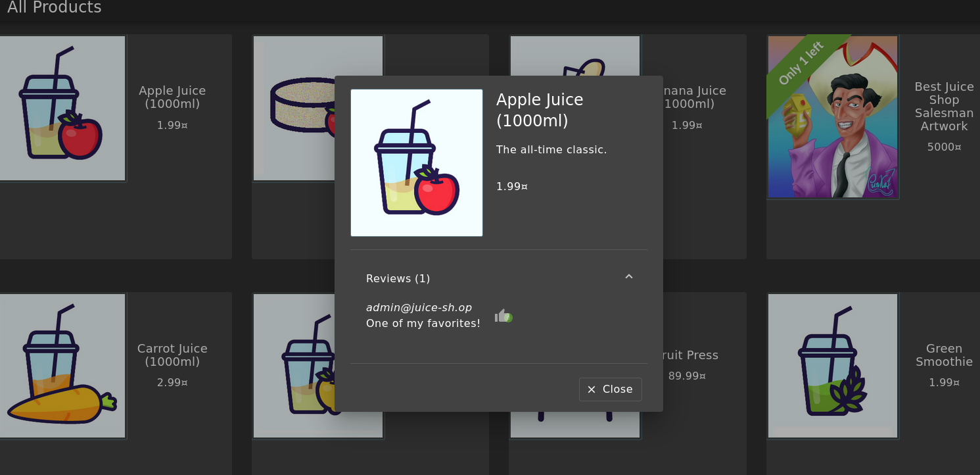Open Best Juice Shop Salesman Artwork image
980x475 pixels.
click(833, 117)
